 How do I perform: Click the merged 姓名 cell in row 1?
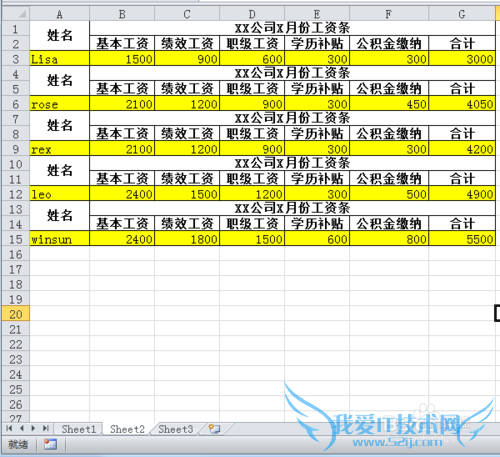coord(60,36)
